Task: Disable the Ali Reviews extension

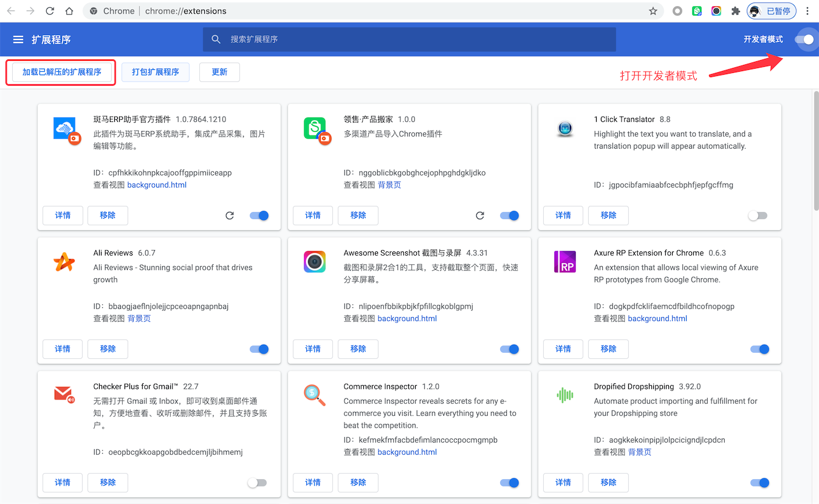Action: pos(259,349)
